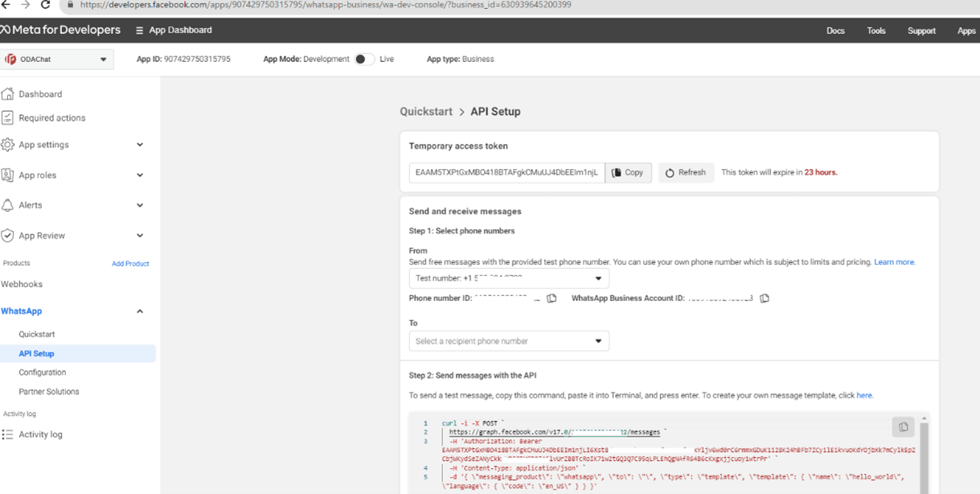Click Copy button for access token
Screen dimensions: 980x494
tap(628, 172)
